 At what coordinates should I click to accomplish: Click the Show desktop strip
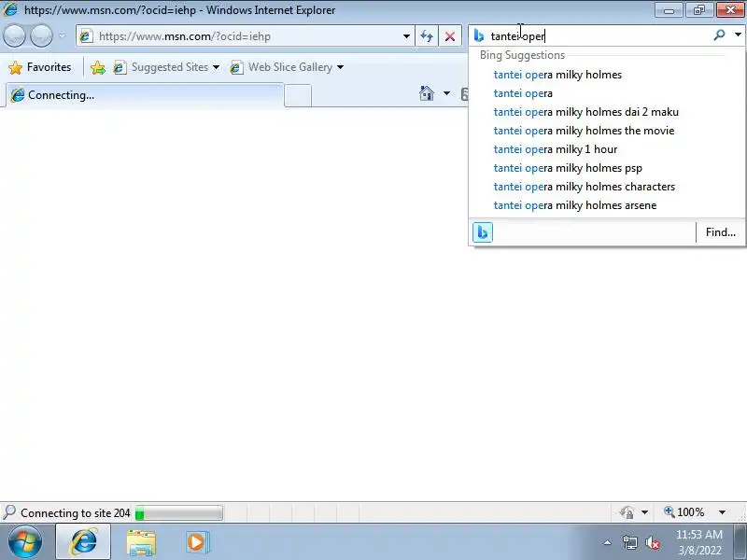[740, 542]
